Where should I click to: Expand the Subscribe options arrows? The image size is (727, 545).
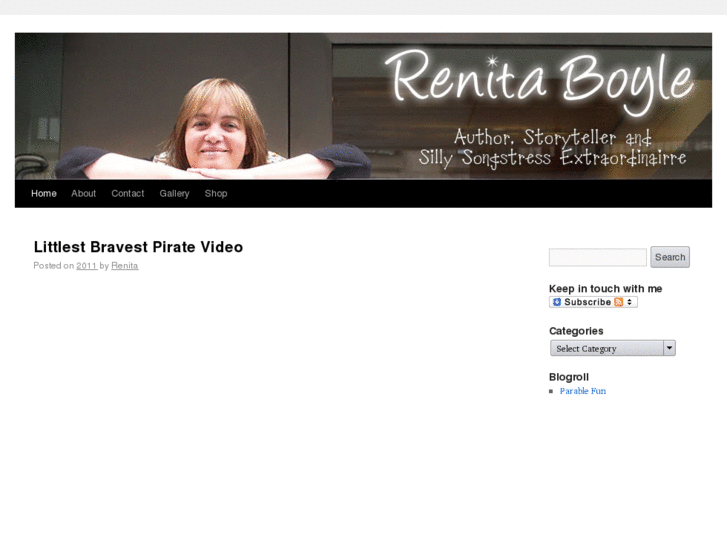pos(629,302)
